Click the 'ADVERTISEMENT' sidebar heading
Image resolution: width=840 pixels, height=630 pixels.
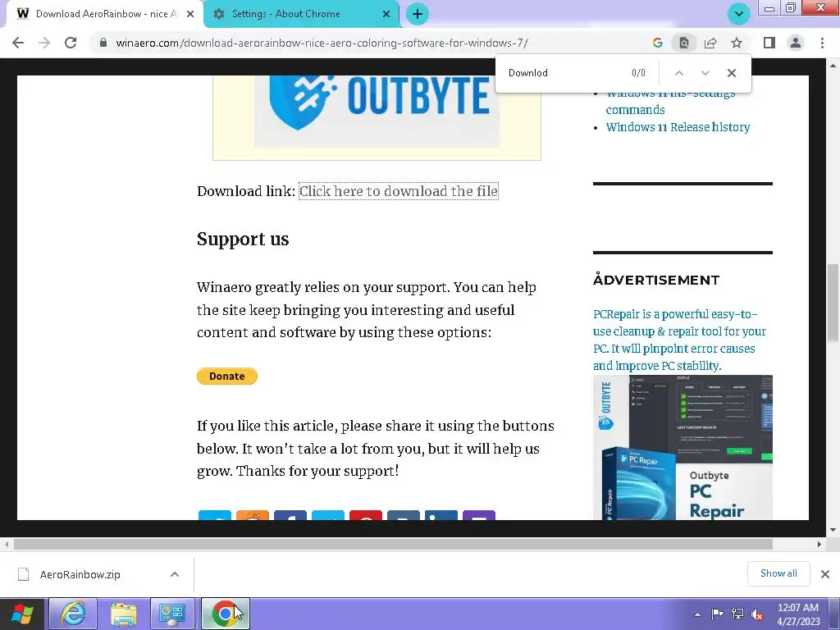pos(655,280)
